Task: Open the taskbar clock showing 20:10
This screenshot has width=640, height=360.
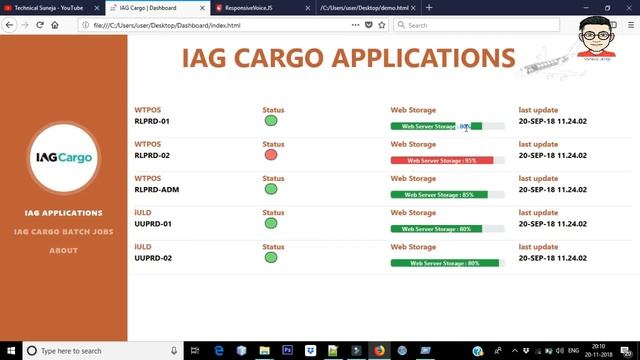Action: pyautogui.click(x=599, y=351)
